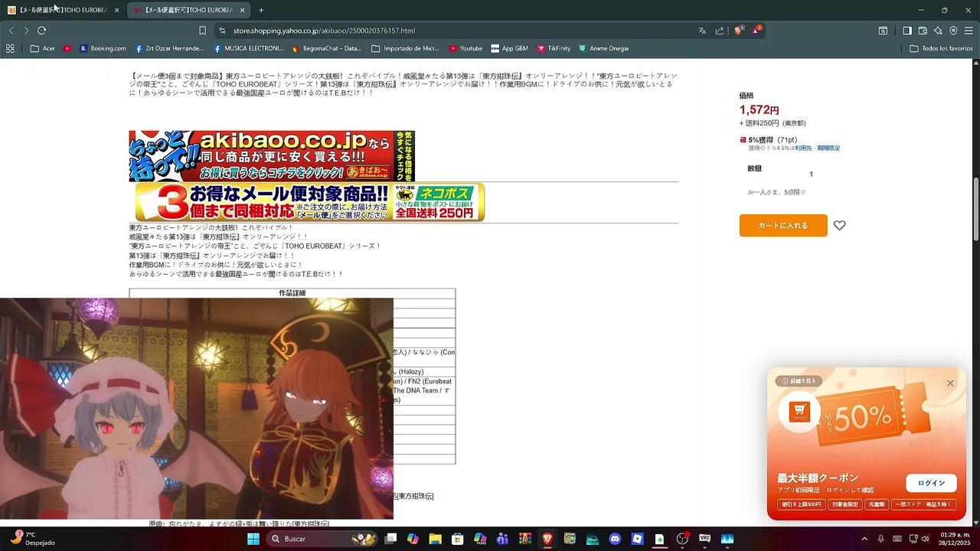Open VRChat icon in the taskbar
Viewport: 980px width, 551px height.
tap(704, 539)
